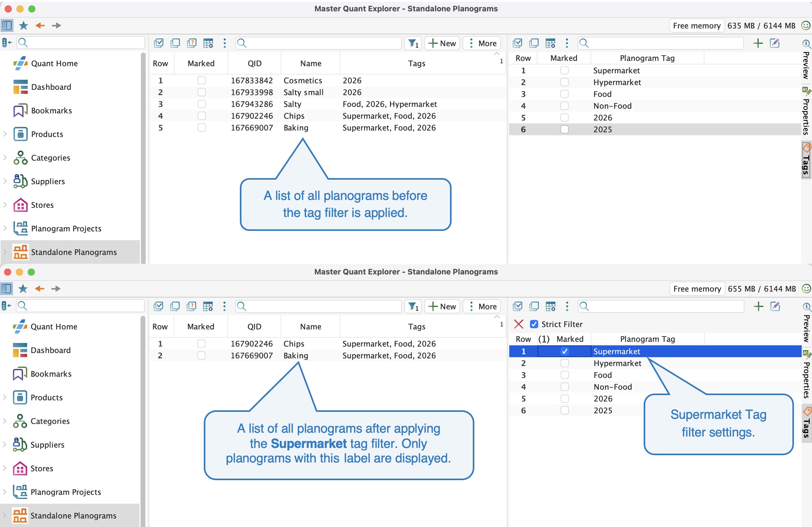Invert marked planograms icon in lower window
Screen dimensions: 812x527
191,306
